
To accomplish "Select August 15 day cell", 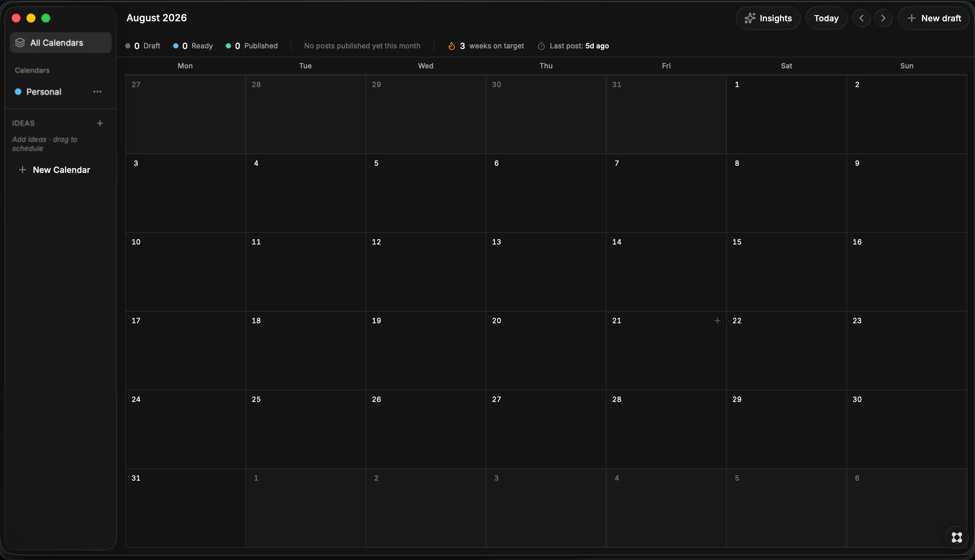I will (786, 272).
